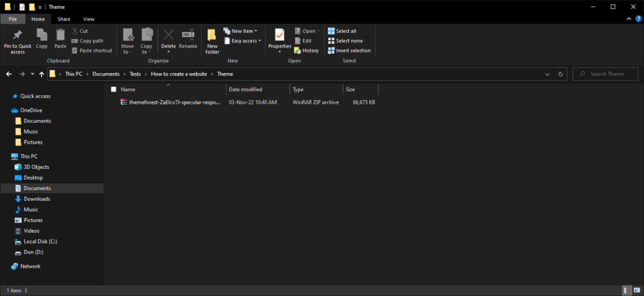Image resolution: width=644 pixels, height=296 pixels.
Task: Tick the select-all checkbox in header
Action: tap(114, 89)
